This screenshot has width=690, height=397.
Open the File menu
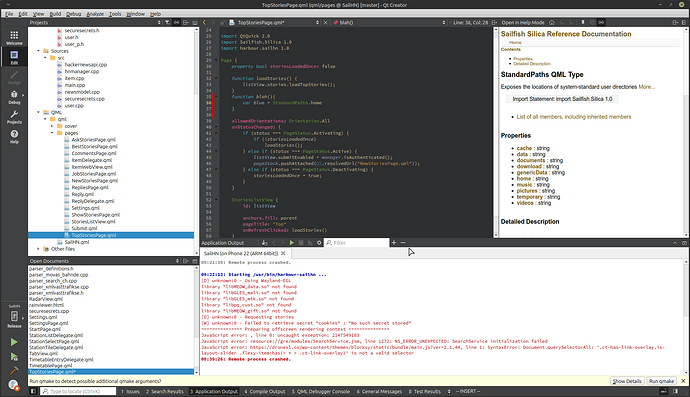click(x=9, y=14)
